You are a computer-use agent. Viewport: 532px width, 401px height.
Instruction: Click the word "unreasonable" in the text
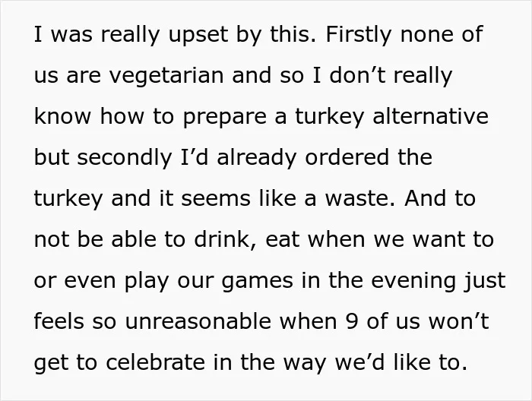[x=198, y=321]
